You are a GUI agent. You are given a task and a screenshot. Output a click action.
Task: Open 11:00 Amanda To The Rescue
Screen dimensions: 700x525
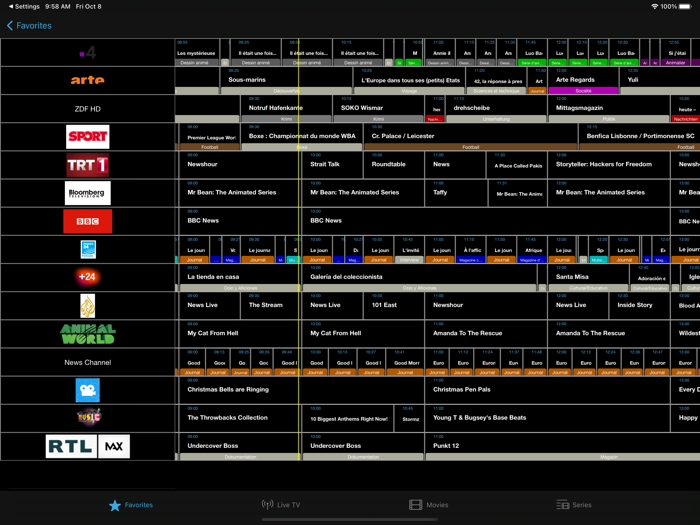[486, 333]
